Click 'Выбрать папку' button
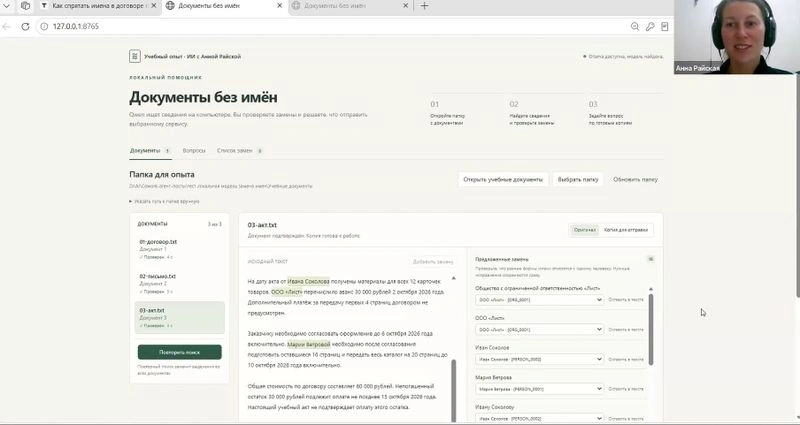The height and width of the screenshot is (425, 800). 578,180
